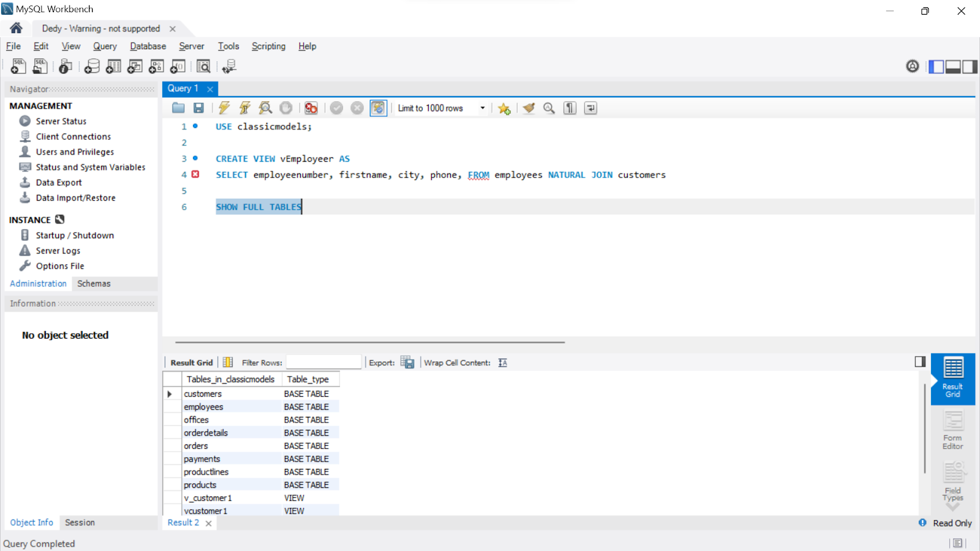Rollback transaction cancel icon
Viewport: 980px width, 551px height.
pyautogui.click(x=357, y=108)
